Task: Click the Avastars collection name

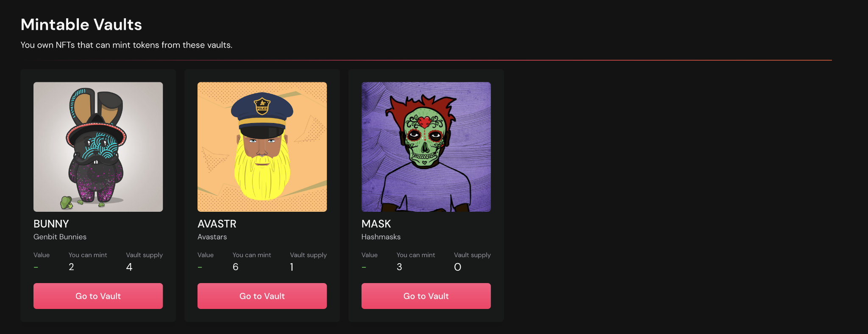Action: click(212, 237)
